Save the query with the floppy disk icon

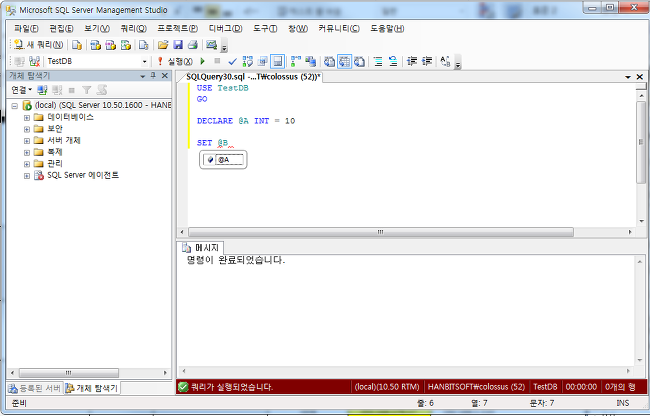pyautogui.click(x=178, y=45)
